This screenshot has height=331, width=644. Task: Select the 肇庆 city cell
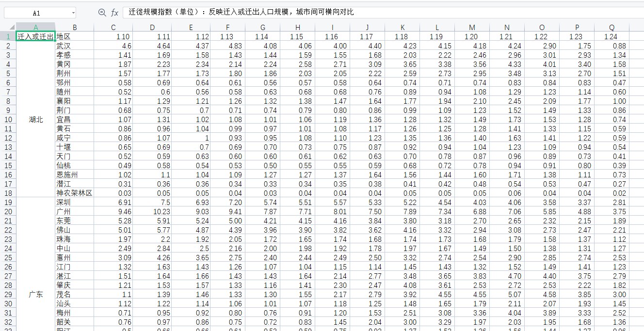tap(75, 285)
